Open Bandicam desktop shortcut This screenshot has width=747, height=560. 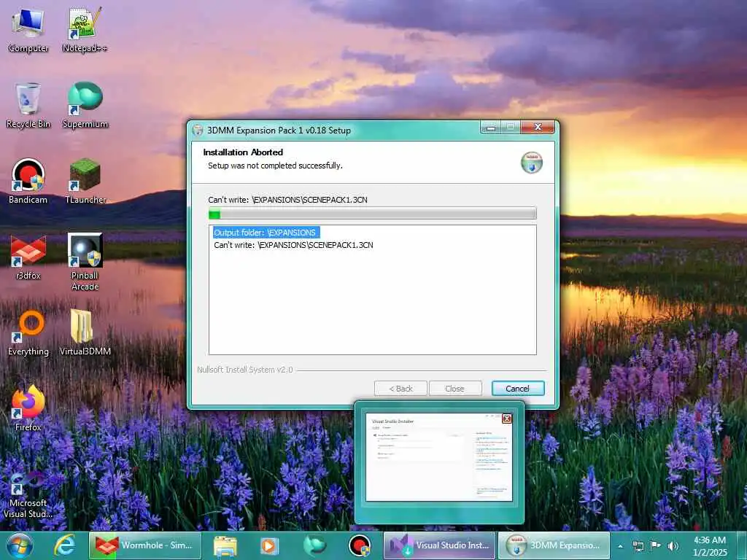pos(28,182)
